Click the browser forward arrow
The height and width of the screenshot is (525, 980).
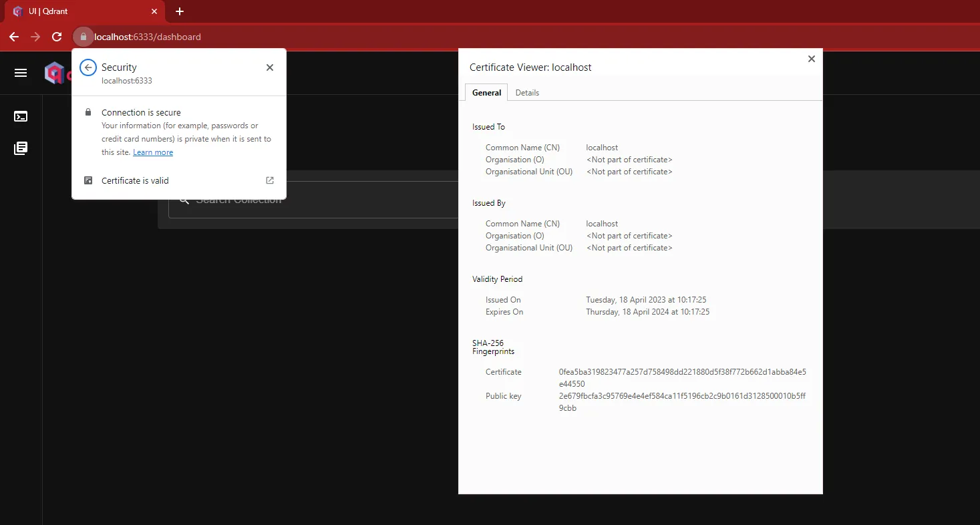(x=35, y=37)
